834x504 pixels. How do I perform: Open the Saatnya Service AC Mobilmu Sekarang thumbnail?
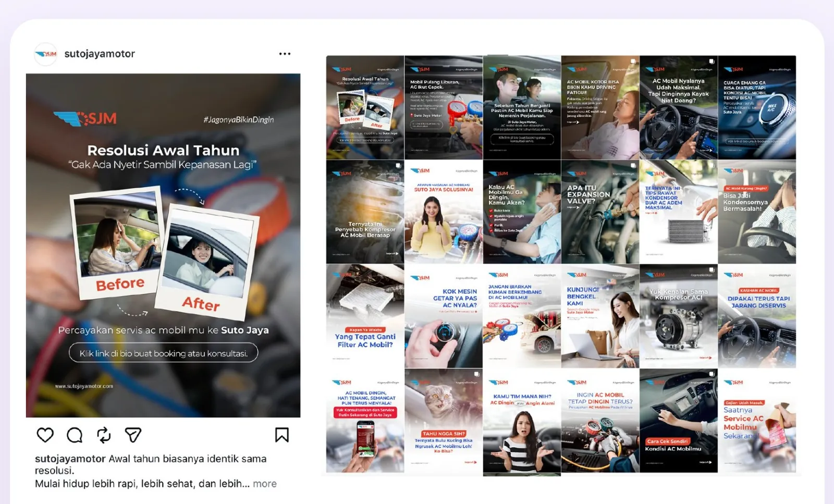coord(757,421)
